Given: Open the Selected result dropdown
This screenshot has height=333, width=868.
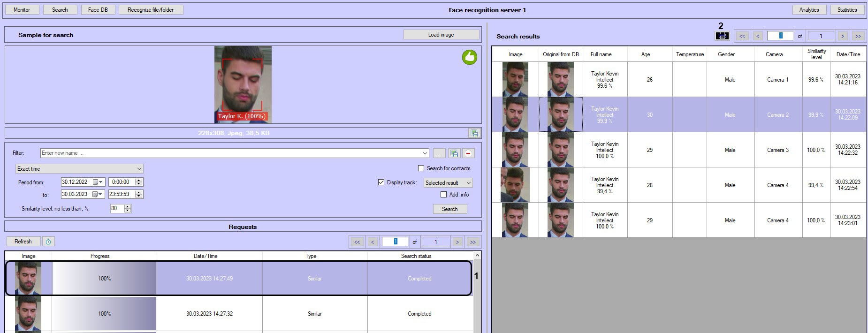Looking at the screenshot, I should pyautogui.click(x=468, y=183).
